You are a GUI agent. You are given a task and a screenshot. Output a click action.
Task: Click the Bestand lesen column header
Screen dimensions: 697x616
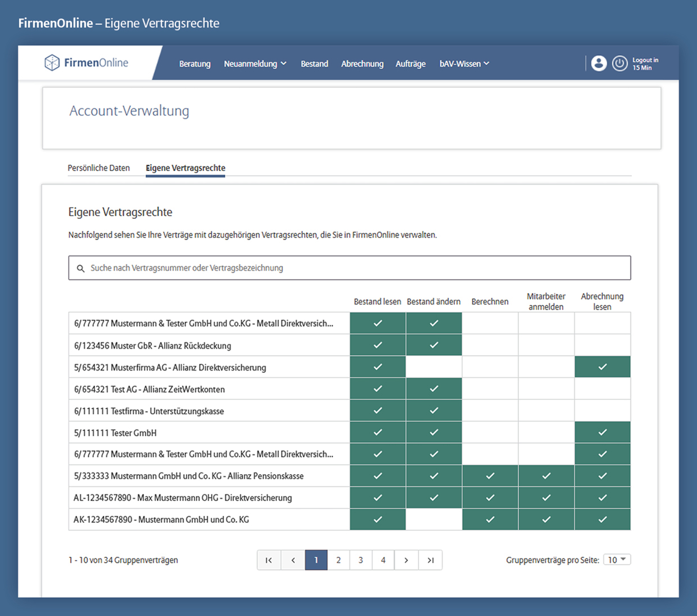coord(377,302)
